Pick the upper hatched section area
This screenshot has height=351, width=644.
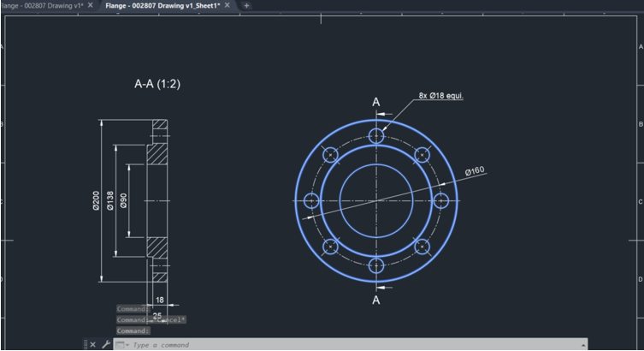[157, 154]
